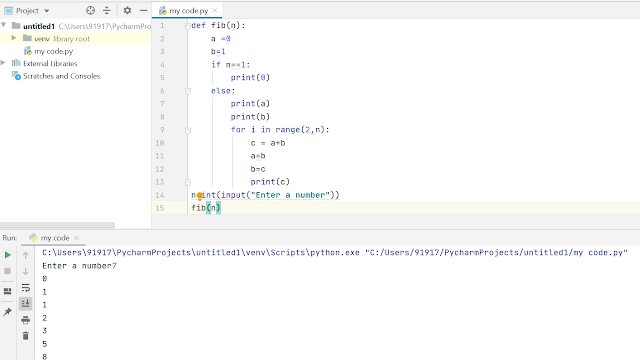Image resolution: width=640 pixels, height=360 pixels.
Task: Click the restore layout icon in Run panel
Action: pyautogui.click(x=7, y=291)
